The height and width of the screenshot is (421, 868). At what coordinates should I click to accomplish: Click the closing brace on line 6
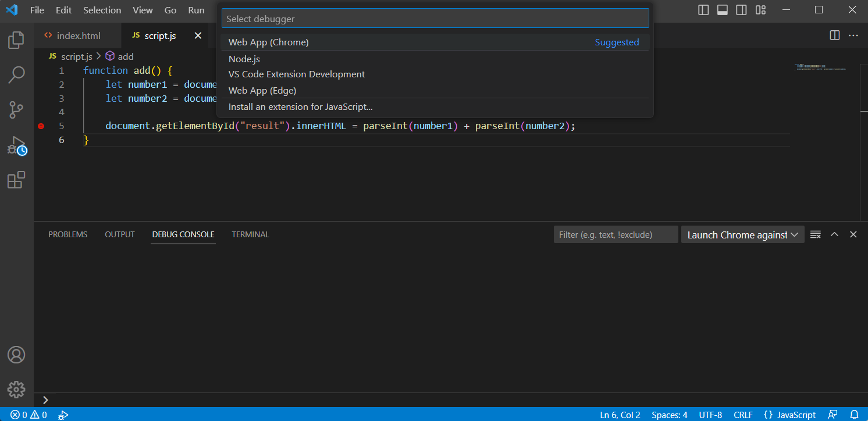[x=86, y=140]
